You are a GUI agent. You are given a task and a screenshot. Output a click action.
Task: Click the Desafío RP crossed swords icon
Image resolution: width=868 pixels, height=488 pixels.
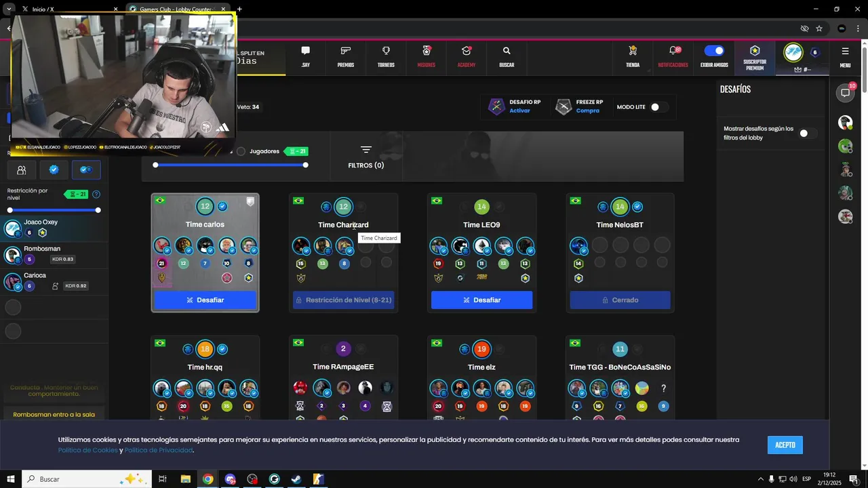498,106
